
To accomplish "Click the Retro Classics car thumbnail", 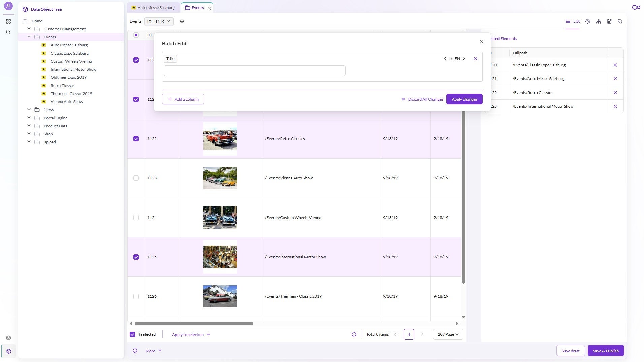I will pos(220,138).
